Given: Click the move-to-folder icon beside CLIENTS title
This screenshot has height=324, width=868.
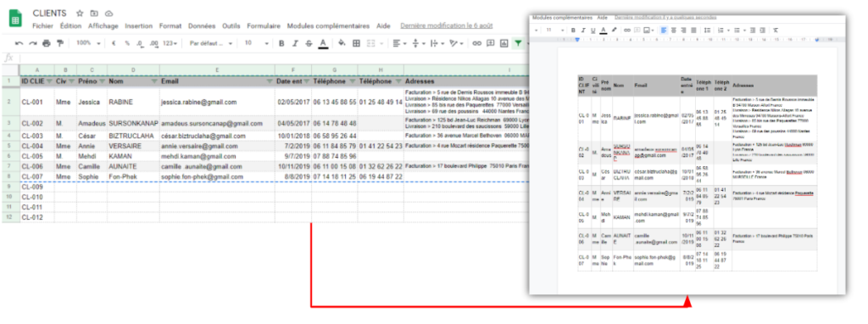Looking at the screenshot, I should [x=94, y=14].
